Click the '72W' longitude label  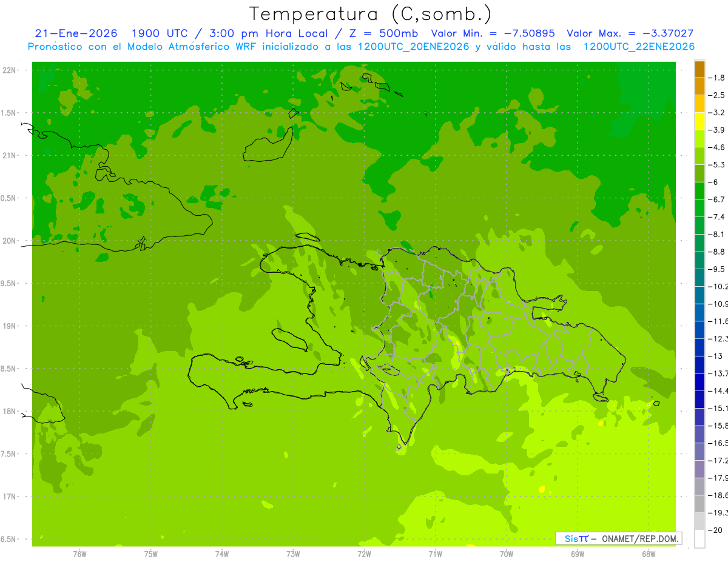point(364,554)
